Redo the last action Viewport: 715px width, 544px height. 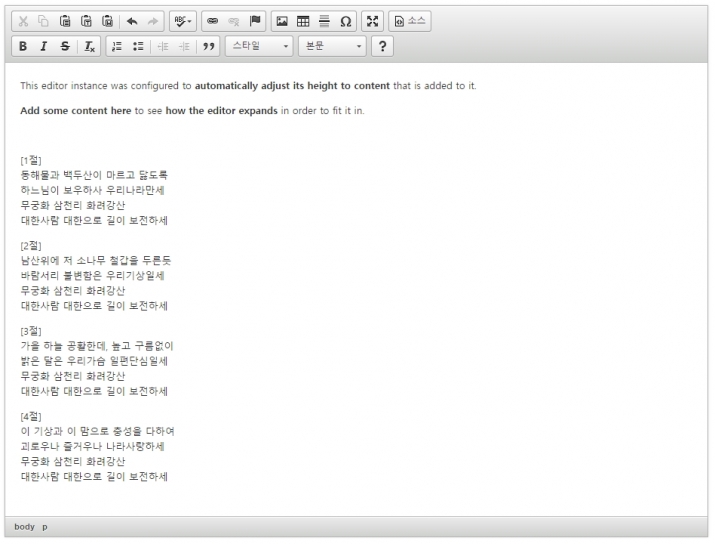(x=153, y=21)
